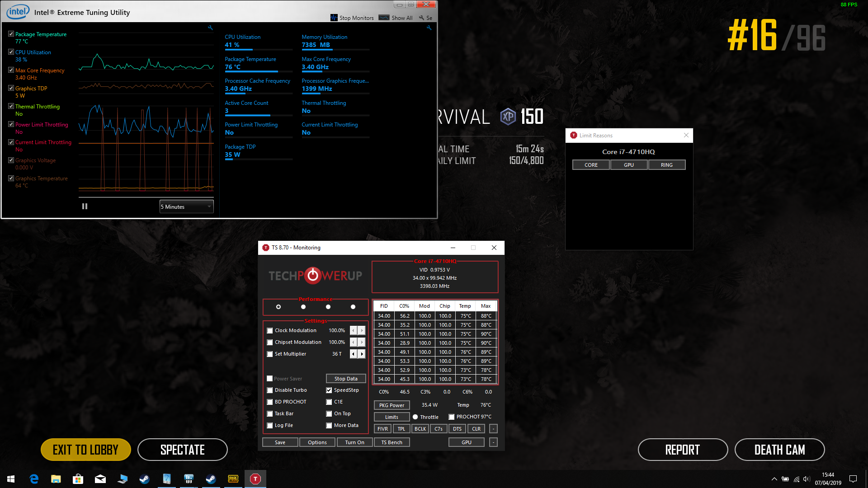868x488 pixels.
Task: Click the PUBG taskbar icon
Action: tap(233, 479)
